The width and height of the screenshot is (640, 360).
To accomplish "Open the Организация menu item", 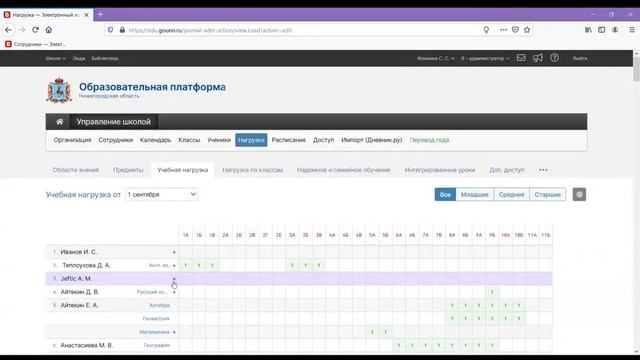I will [x=72, y=140].
